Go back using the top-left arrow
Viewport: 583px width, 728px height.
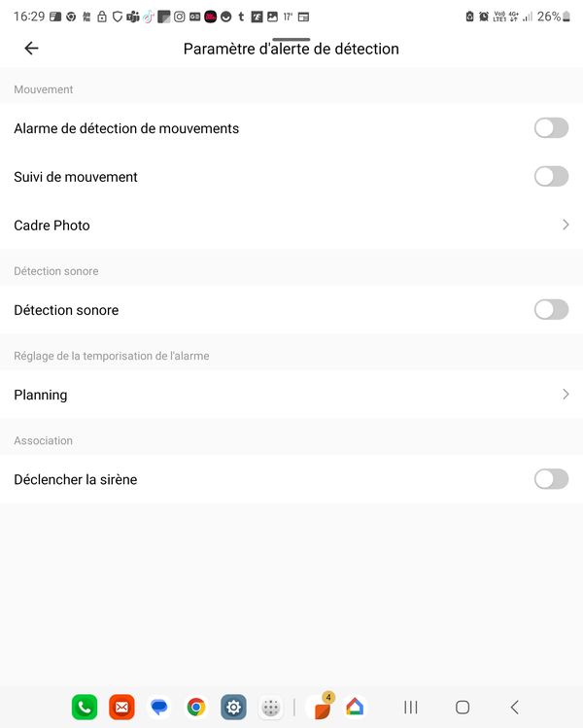[31, 48]
